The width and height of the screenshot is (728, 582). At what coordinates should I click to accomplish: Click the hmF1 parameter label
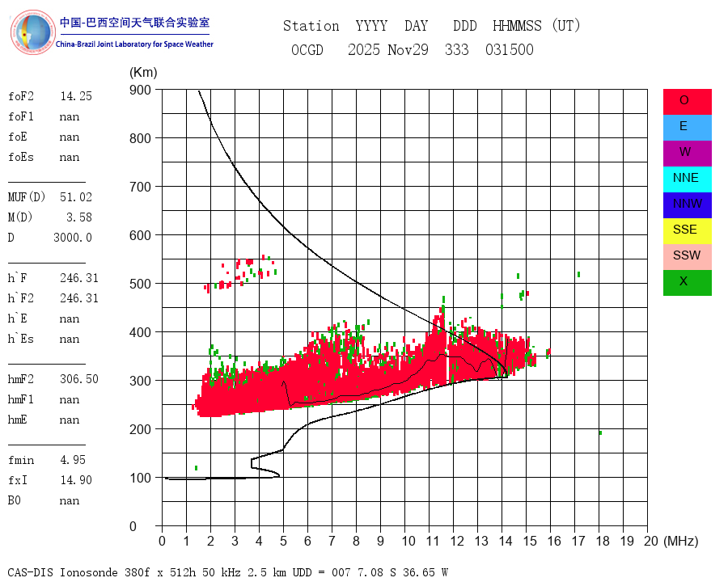click(21, 399)
